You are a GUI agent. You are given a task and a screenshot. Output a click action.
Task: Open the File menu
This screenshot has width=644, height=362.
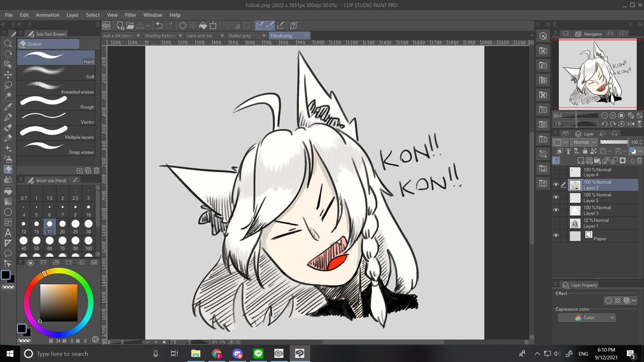click(9, 15)
